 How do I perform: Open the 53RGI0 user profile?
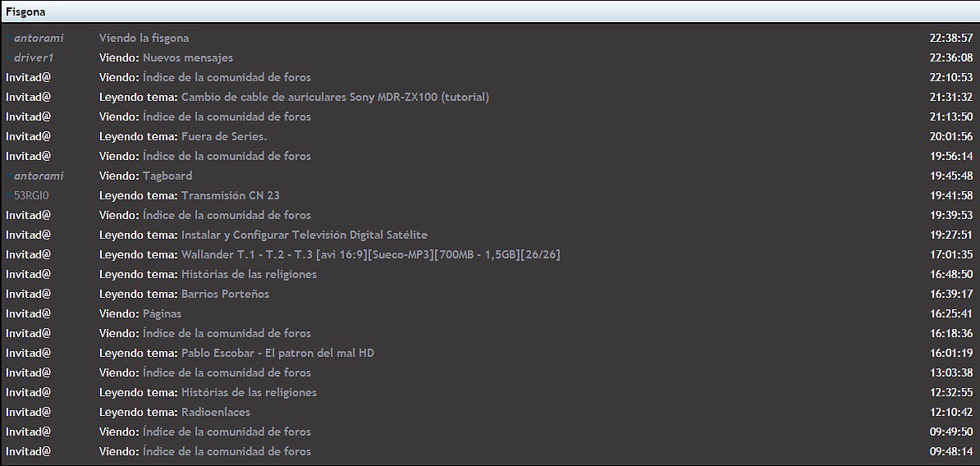coord(30,195)
